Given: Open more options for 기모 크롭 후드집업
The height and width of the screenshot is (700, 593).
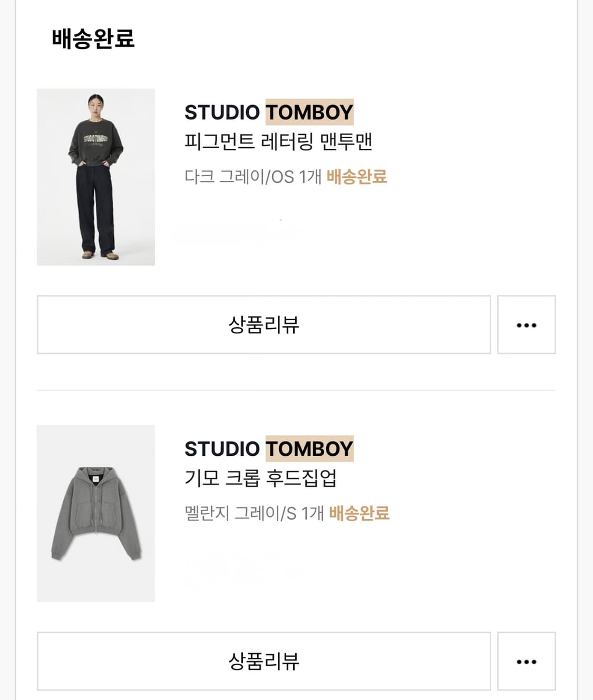Looking at the screenshot, I should click(x=526, y=661).
